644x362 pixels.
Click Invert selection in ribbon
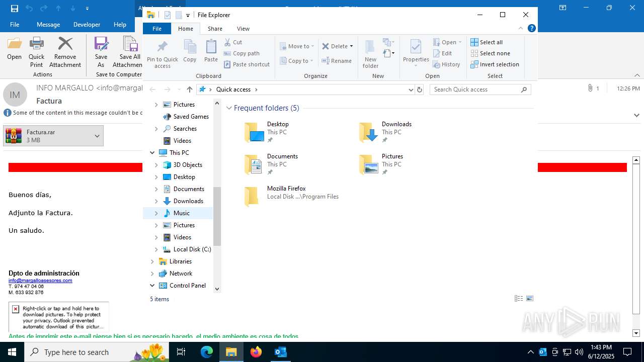pos(495,64)
